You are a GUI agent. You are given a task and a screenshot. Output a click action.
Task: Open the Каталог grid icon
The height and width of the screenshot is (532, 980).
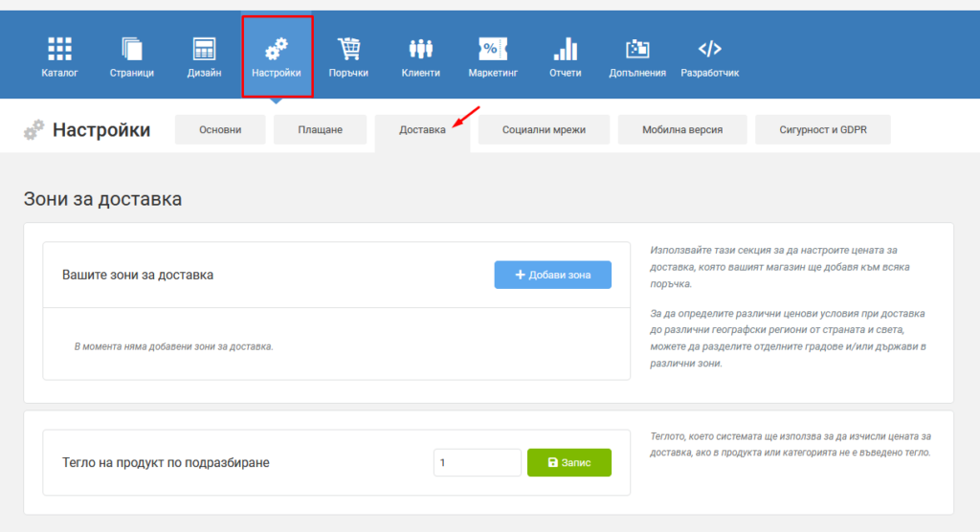(59, 49)
